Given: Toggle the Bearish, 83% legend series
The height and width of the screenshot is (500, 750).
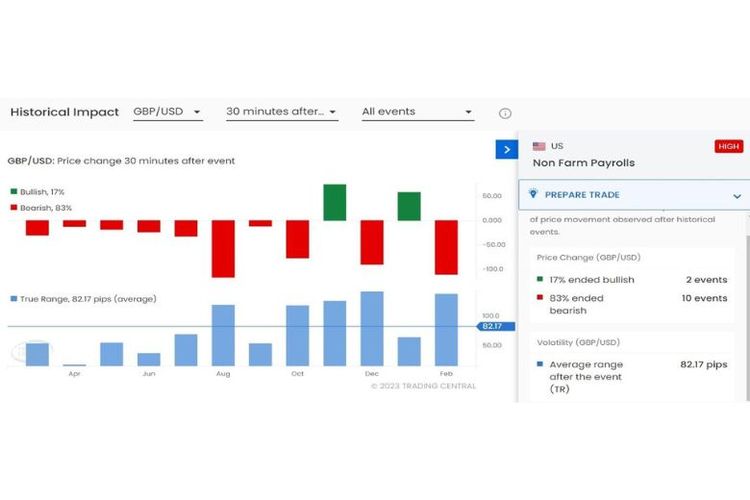Looking at the screenshot, I should coord(41,207).
